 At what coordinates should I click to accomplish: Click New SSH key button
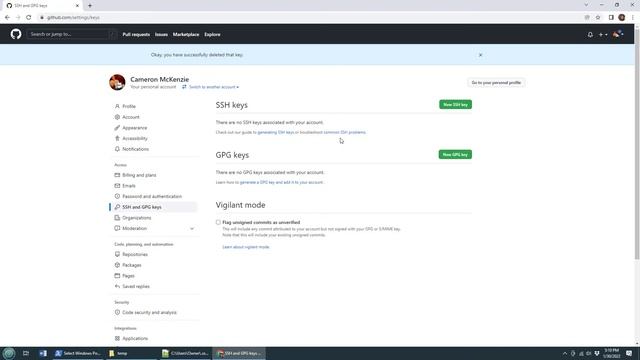(x=455, y=104)
